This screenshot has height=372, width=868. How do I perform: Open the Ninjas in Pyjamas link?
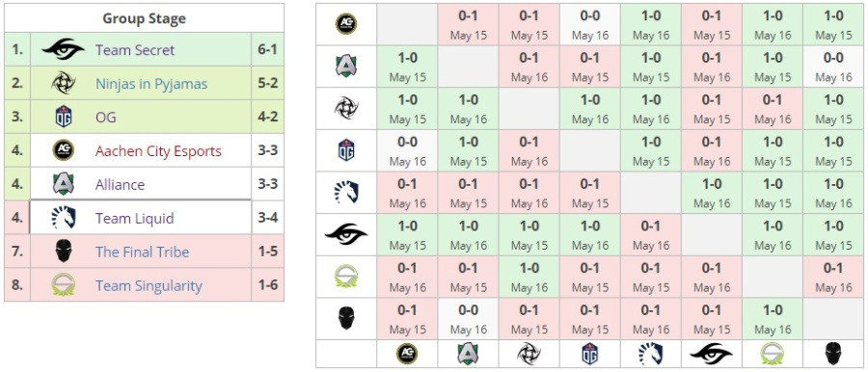151,84
